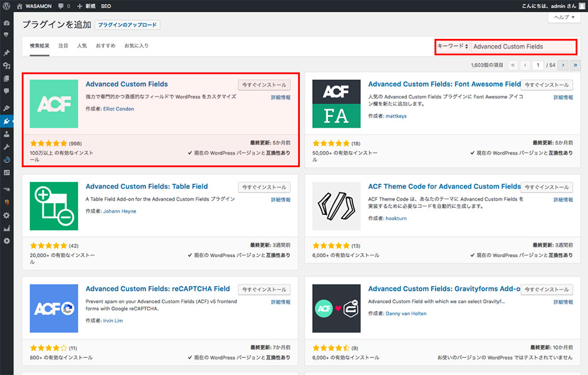
Task: Open Comments from the sidebar speech bubble
Action: (x=6, y=91)
